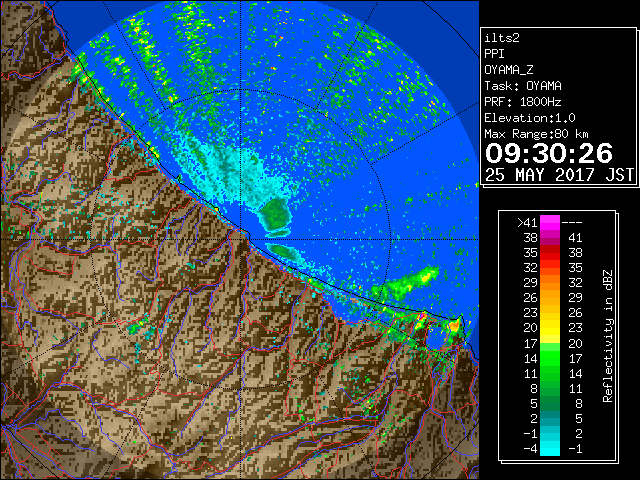This screenshot has width=640, height=480.
Task: Click the date 25 MAY 2017 JST
Action: click(x=559, y=175)
